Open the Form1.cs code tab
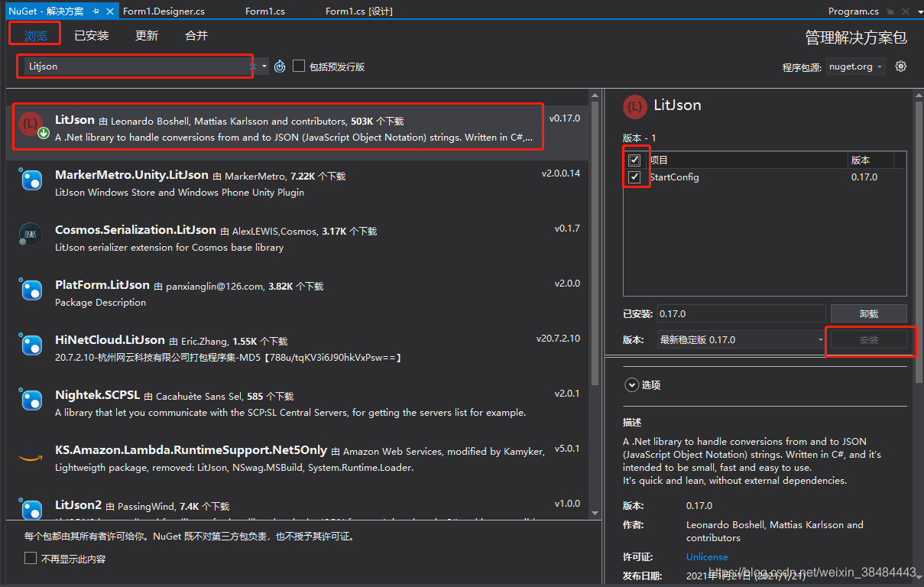 click(265, 11)
